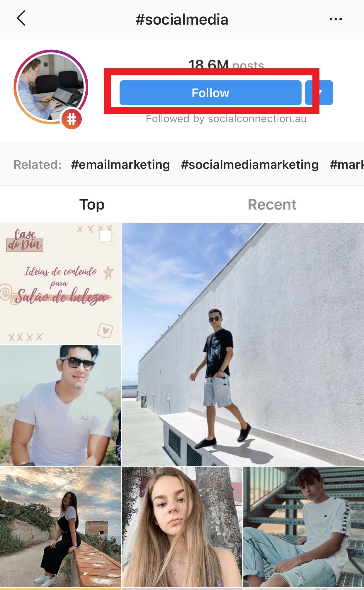Switch to the Top tab
The image size is (364, 590).
tap(92, 204)
